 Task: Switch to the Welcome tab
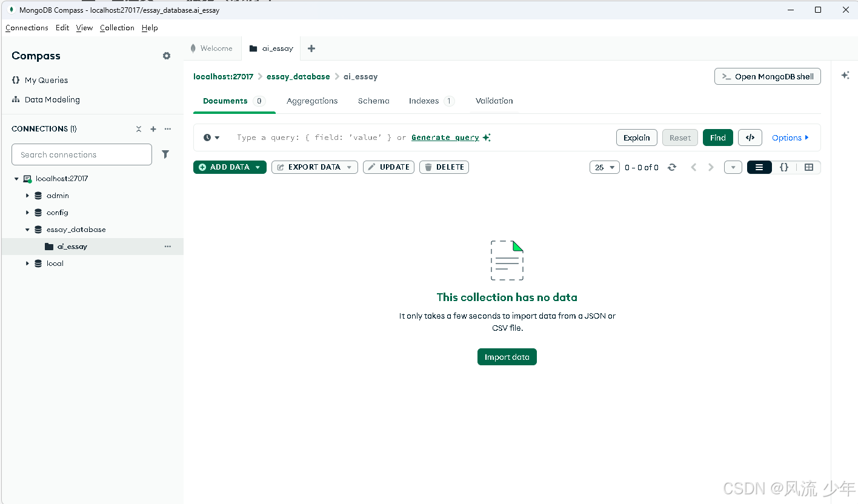tap(212, 48)
